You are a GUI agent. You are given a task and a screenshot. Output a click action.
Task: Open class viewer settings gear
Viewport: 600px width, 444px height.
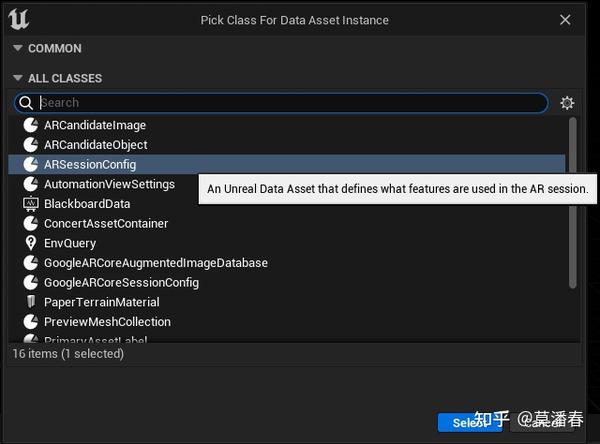[x=567, y=103]
